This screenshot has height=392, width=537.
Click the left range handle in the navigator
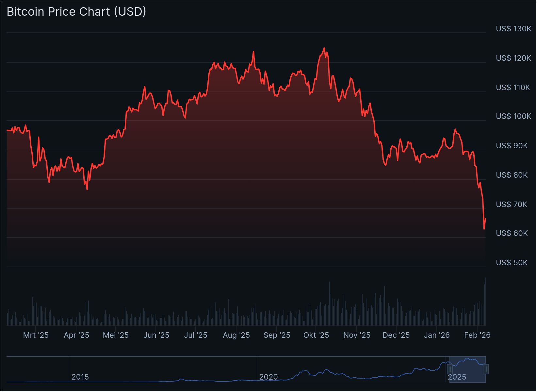coord(450,369)
